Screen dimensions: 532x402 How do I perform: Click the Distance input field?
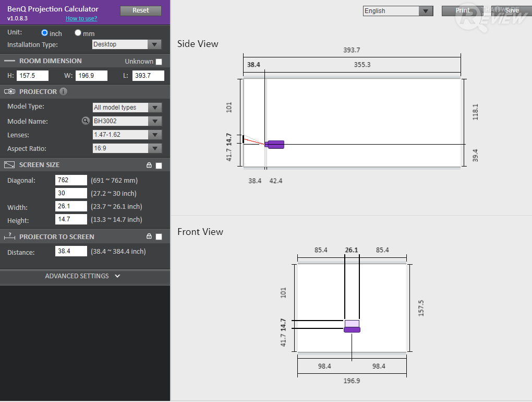(71, 251)
